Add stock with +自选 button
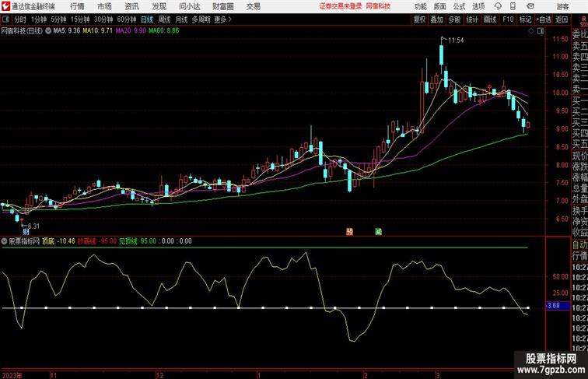Image resolution: width=588 pixels, height=379 pixels. [544, 19]
